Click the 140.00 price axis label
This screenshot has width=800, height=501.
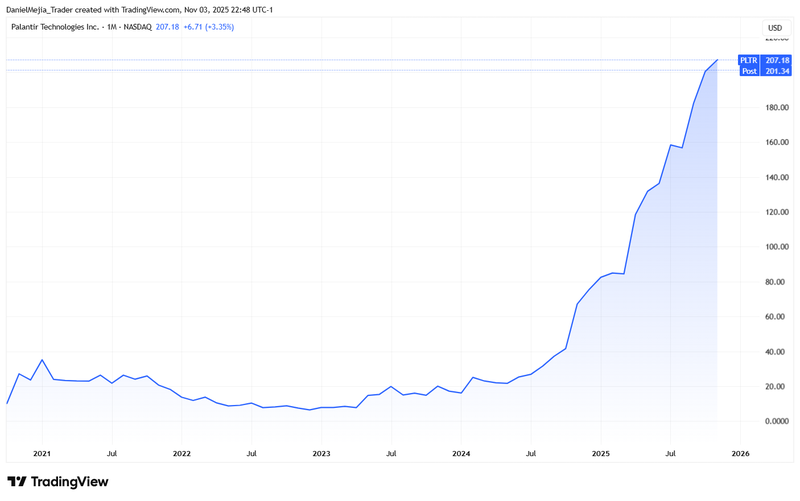[777, 178]
